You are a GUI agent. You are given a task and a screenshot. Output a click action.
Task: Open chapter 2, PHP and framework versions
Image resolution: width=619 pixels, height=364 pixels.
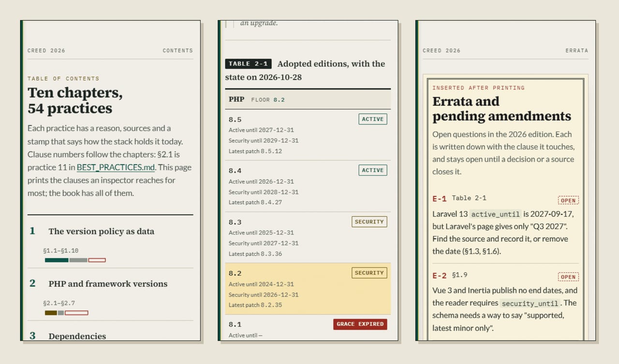pos(108,284)
